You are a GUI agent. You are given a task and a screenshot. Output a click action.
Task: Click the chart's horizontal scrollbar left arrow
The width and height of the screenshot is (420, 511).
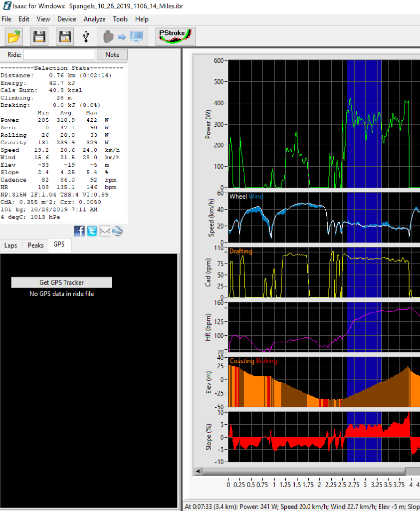199,471
